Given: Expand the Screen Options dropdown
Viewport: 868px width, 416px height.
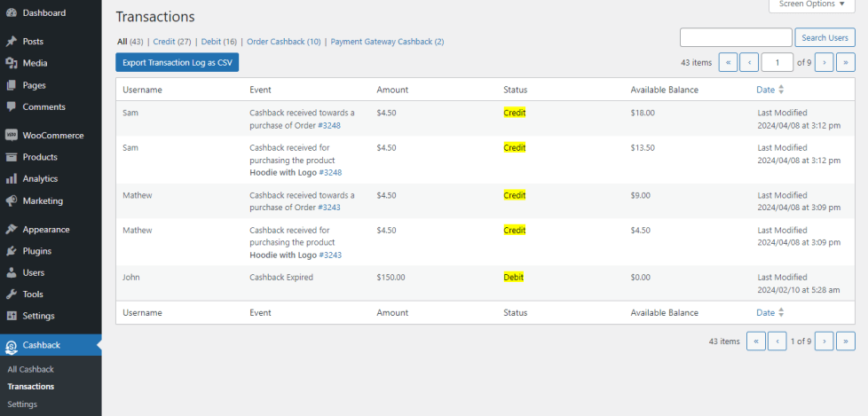Looking at the screenshot, I should coord(811,4).
